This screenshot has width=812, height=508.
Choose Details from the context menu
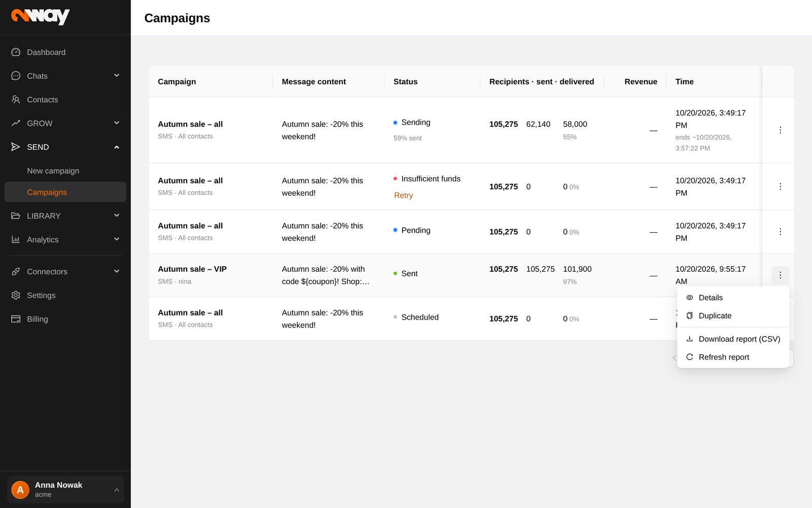[x=733, y=298]
